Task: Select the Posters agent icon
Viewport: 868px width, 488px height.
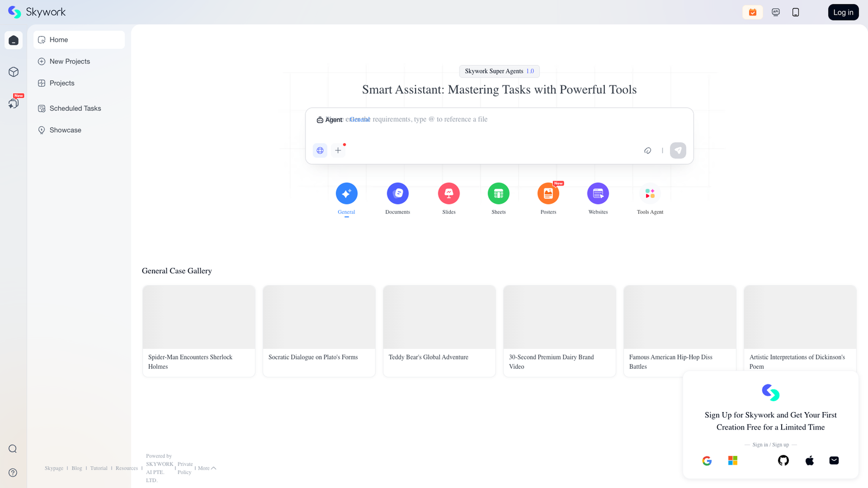Action: 548,194
